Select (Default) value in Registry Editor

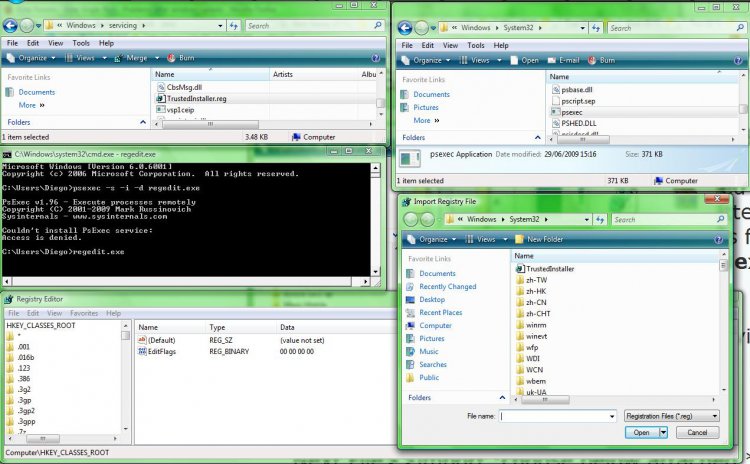(x=156, y=341)
